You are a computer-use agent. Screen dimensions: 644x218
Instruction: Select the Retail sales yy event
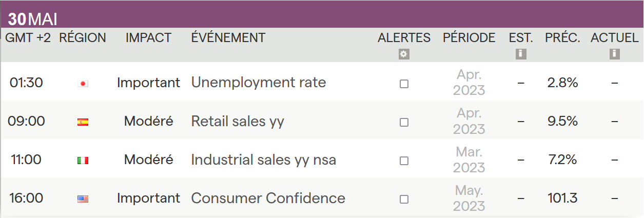[238, 121]
